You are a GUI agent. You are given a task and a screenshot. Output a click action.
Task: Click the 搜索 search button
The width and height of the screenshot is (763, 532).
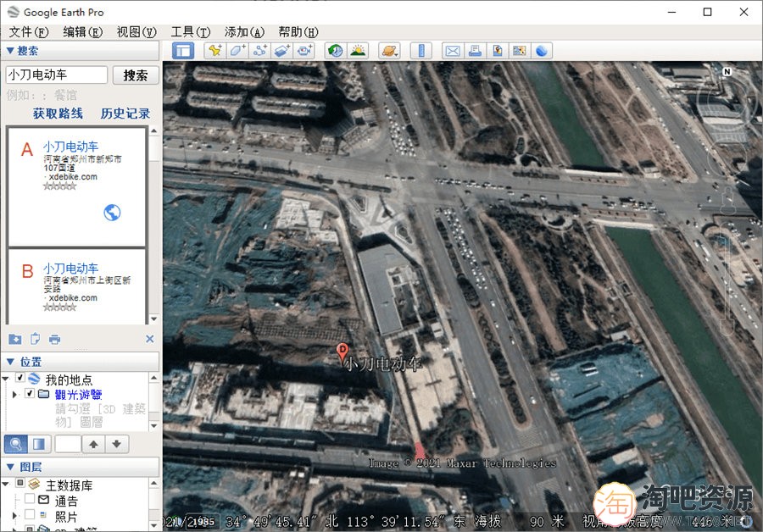tap(136, 75)
